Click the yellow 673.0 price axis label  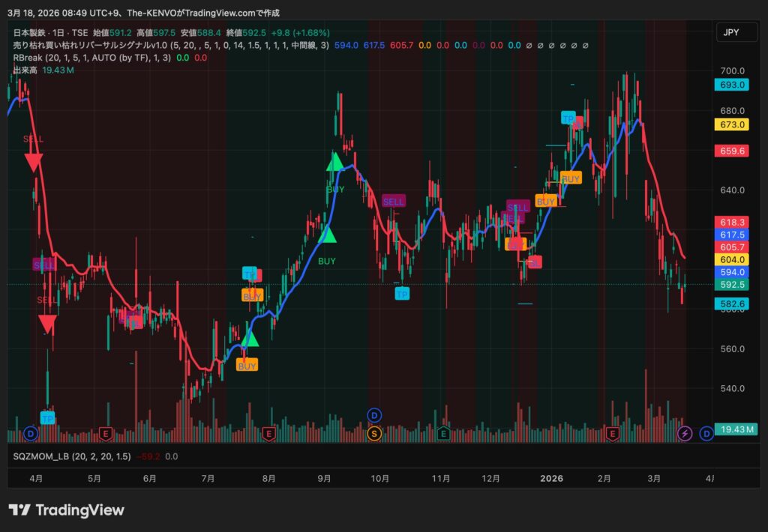pos(732,124)
